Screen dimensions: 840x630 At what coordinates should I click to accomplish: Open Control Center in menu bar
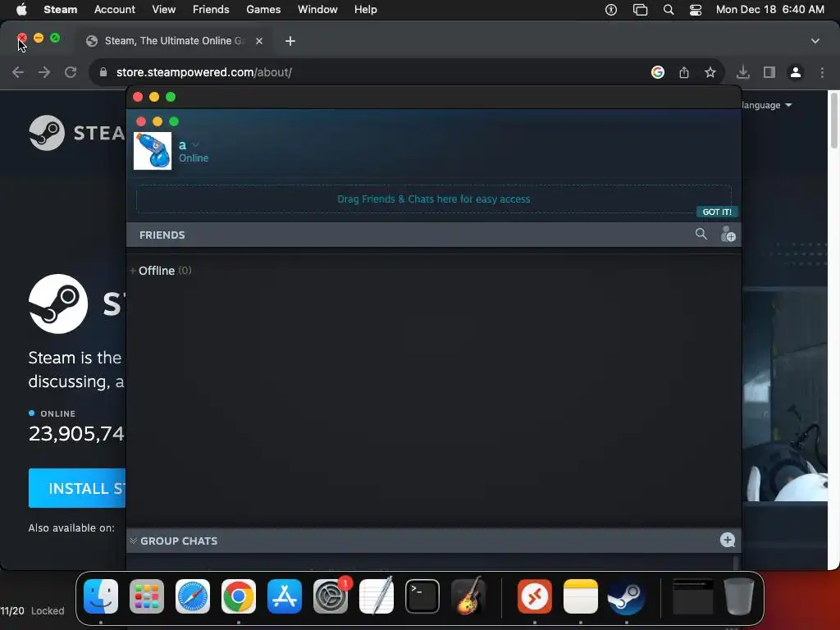pos(696,10)
